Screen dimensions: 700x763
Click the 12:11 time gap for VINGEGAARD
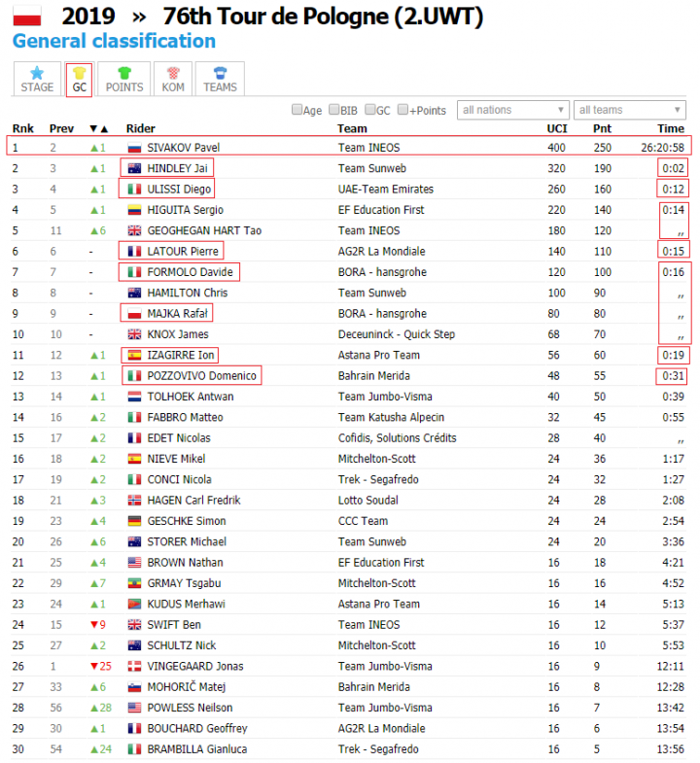(670, 666)
